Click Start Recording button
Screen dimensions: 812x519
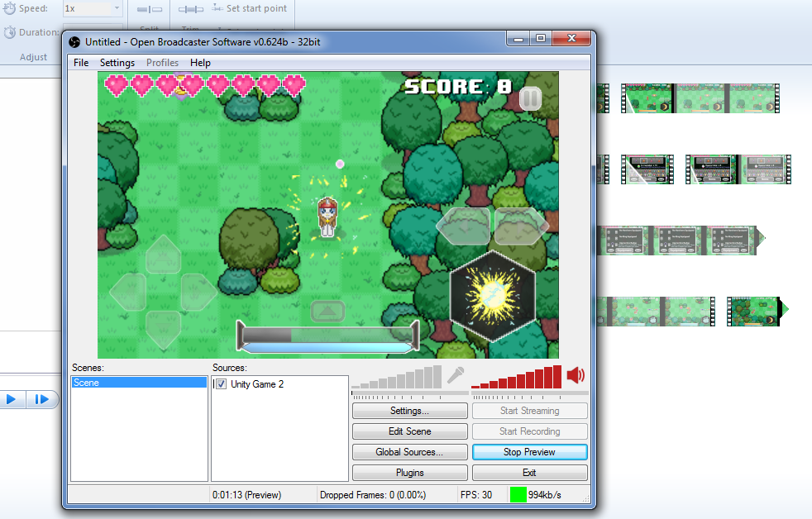tap(530, 431)
